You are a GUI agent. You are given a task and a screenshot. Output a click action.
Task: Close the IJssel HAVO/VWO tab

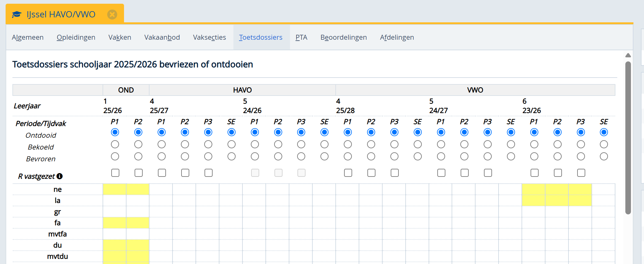[112, 14]
